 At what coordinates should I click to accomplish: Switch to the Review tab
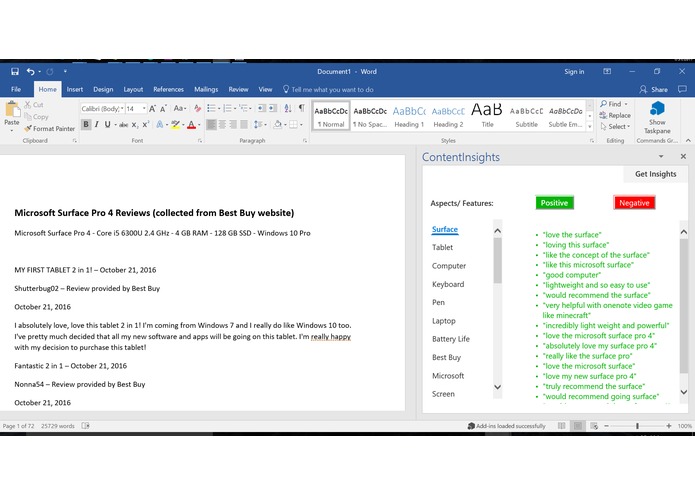click(x=238, y=89)
